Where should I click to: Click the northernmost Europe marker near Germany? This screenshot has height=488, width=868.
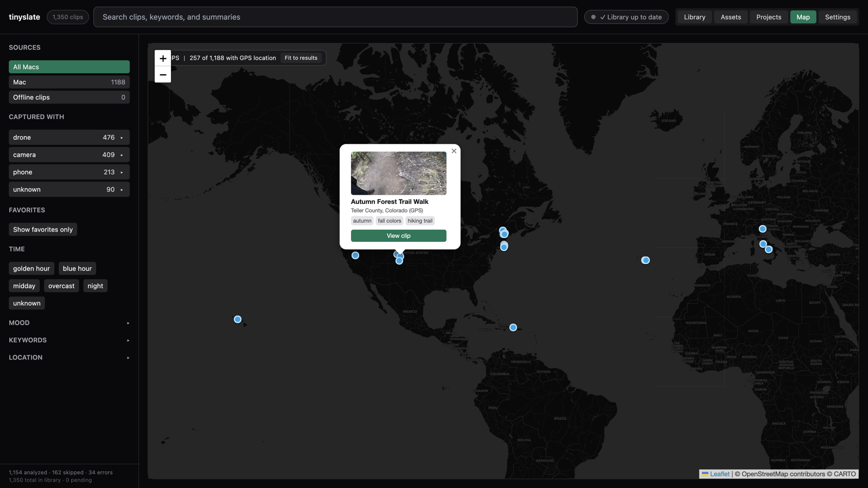click(763, 229)
